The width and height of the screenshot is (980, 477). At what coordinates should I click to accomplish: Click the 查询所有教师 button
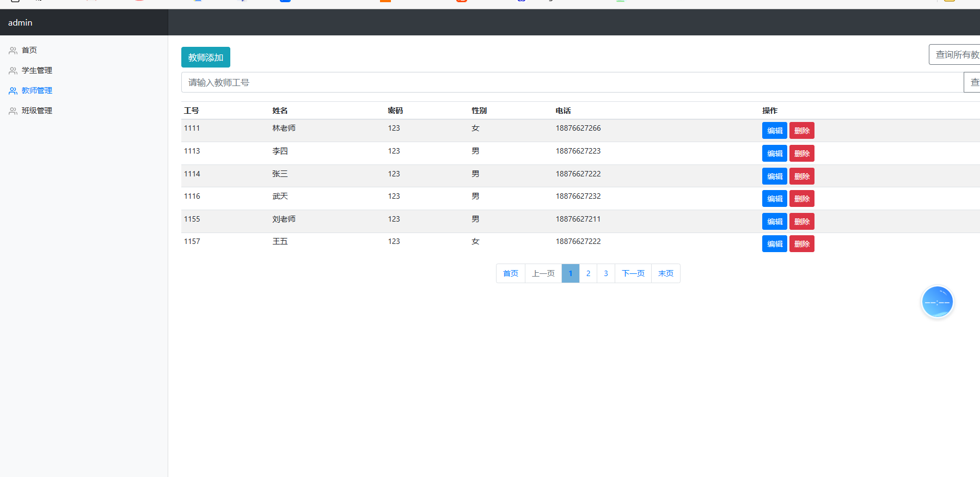tap(954, 54)
